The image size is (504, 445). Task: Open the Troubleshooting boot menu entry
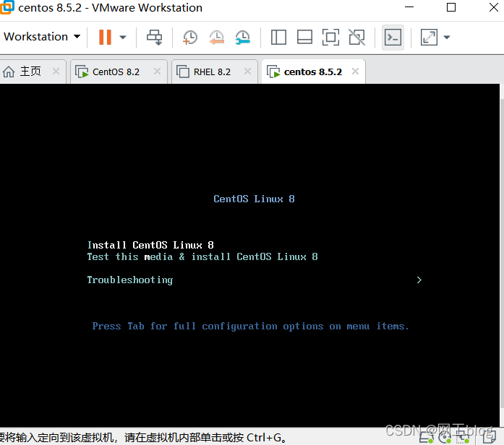(x=130, y=280)
